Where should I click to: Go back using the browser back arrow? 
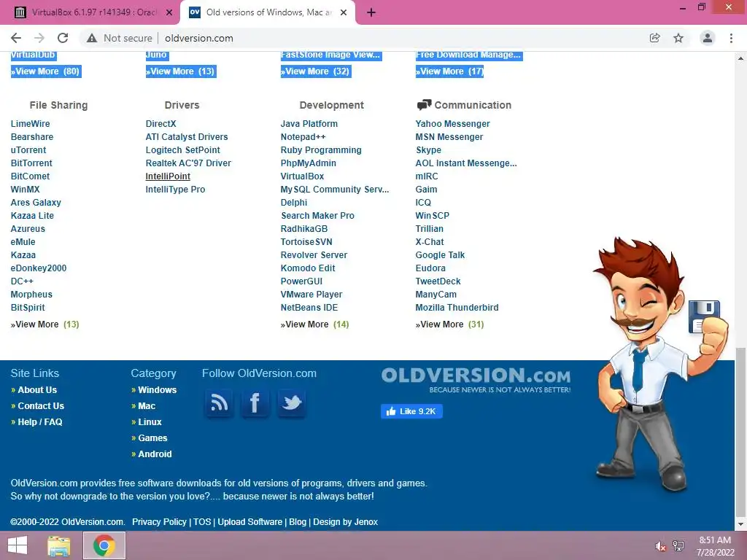pyautogui.click(x=16, y=38)
